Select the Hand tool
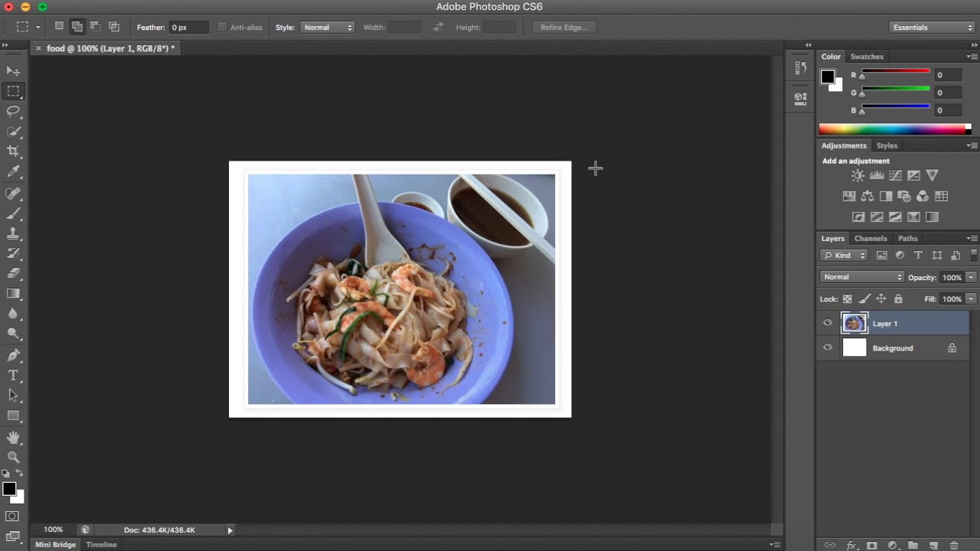The width and height of the screenshot is (980, 551). pyautogui.click(x=13, y=437)
